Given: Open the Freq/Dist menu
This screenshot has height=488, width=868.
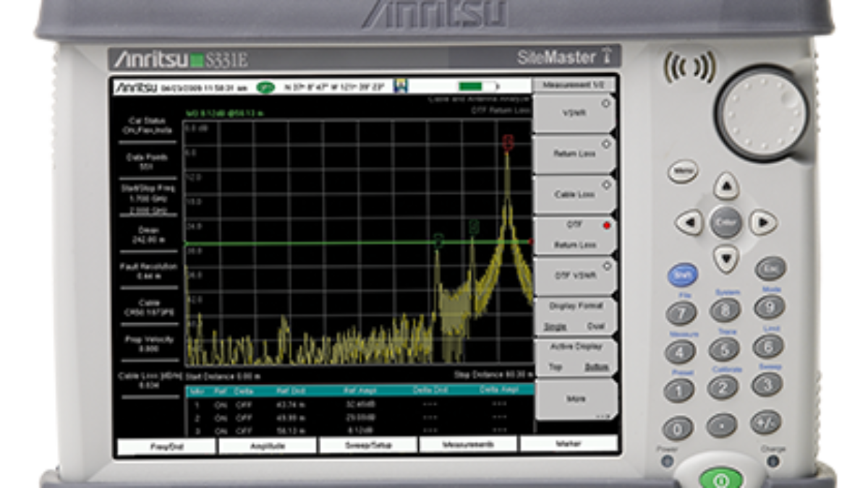Looking at the screenshot, I should (x=166, y=446).
